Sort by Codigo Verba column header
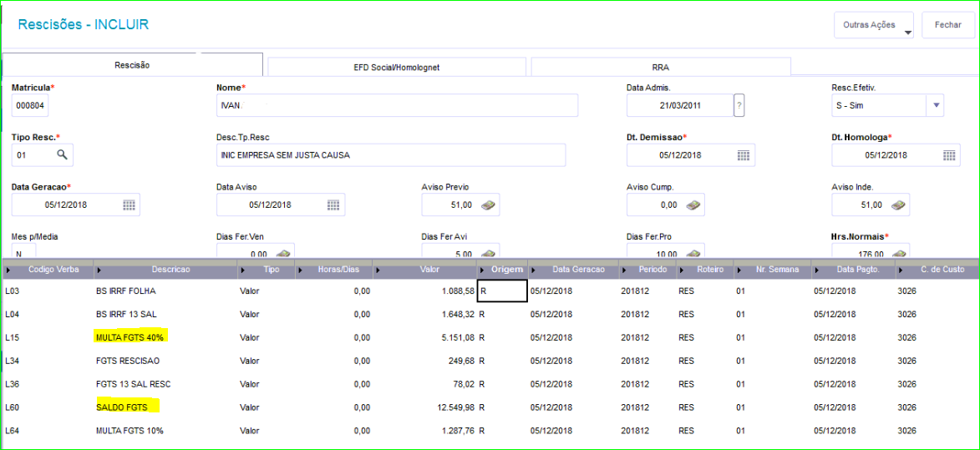Image resolution: width=980 pixels, height=450 pixels. (48, 269)
